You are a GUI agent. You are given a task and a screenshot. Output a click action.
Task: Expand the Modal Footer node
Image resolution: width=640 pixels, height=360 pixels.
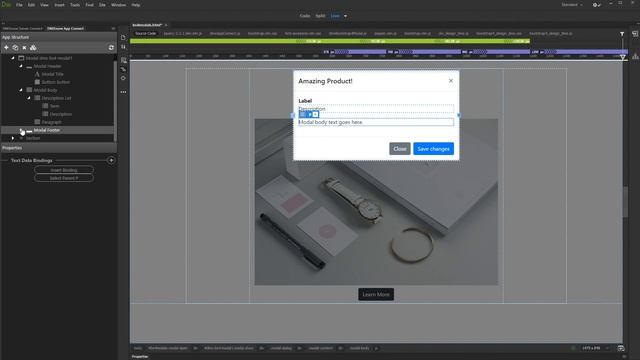coord(21,130)
